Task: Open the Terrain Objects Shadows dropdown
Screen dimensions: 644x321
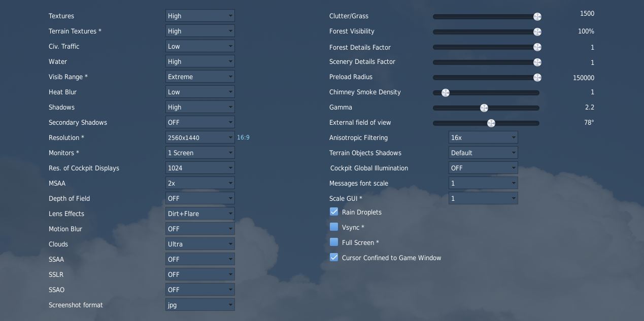Action: pyautogui.click(x=483, y=153)
